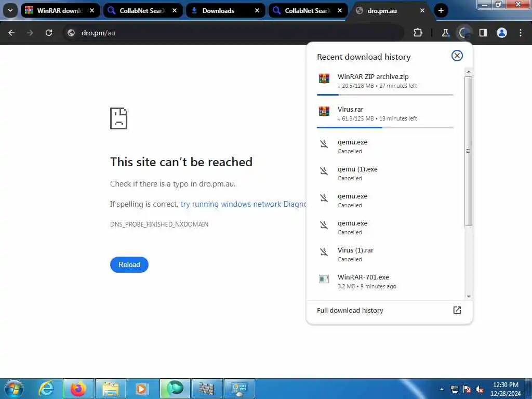The width and height of the screenshot is (532, 399).
Task: Click the cancelled Virus (1).rar entry
Action: [x=385, y=255]
